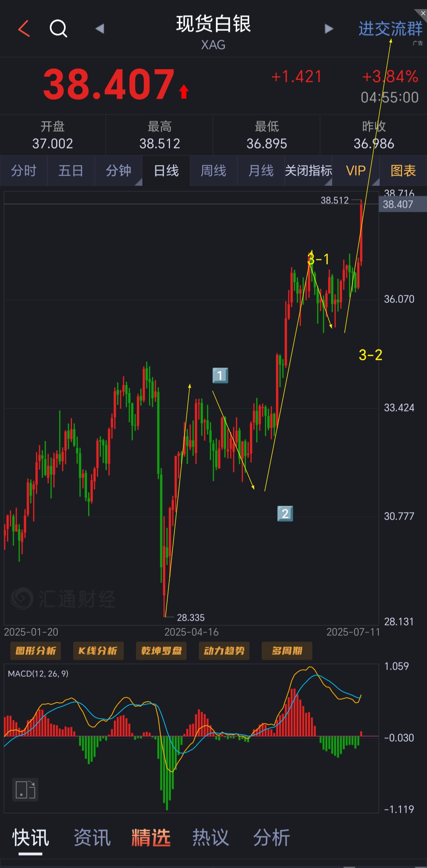427x868 pixels.
Task: Tap the 38.407 price tag on axis
Action: 402,205
